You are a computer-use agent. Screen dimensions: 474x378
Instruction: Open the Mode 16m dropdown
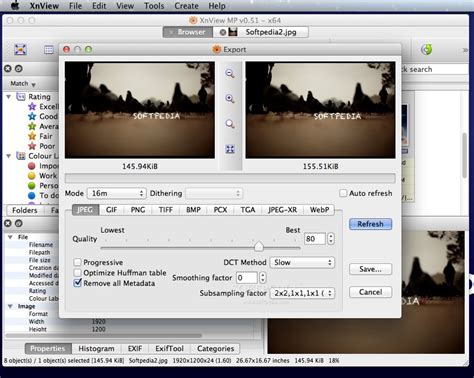pos(116,193)
